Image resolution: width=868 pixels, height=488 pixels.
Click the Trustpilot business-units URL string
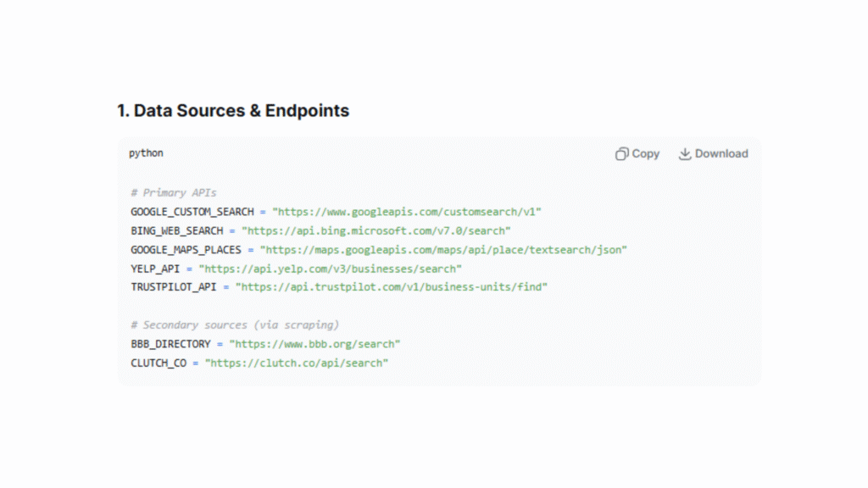[x=391, y=287]
